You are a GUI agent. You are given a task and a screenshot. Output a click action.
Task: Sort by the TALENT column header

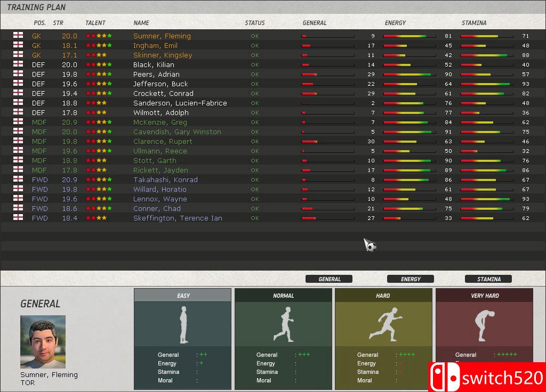(x=95, y=23)
